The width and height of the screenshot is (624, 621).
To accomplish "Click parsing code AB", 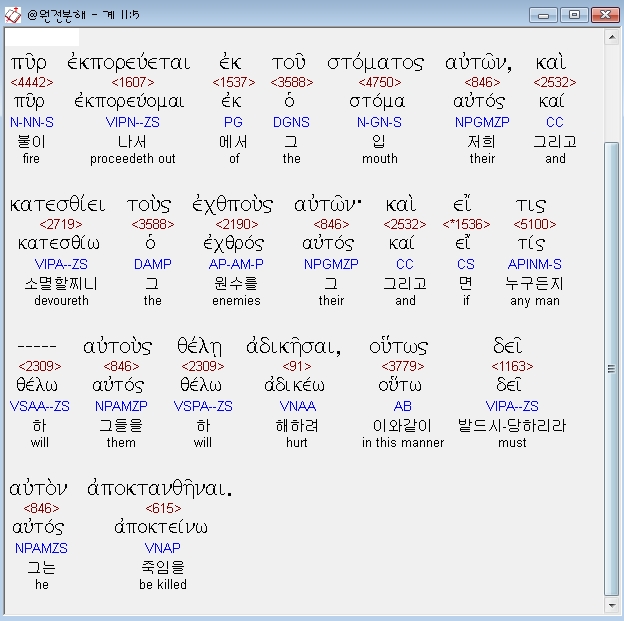I will click(403, 406).
